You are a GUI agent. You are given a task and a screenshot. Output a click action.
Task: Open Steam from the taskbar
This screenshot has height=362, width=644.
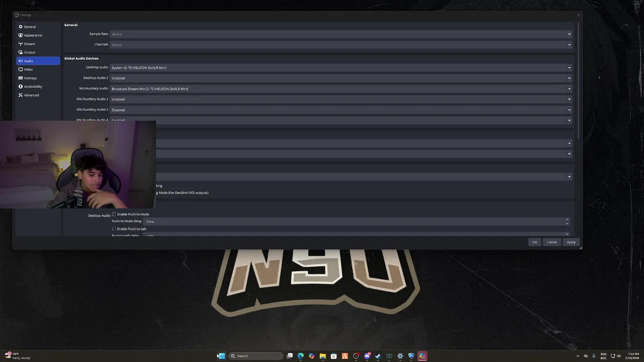coord(378,356)
